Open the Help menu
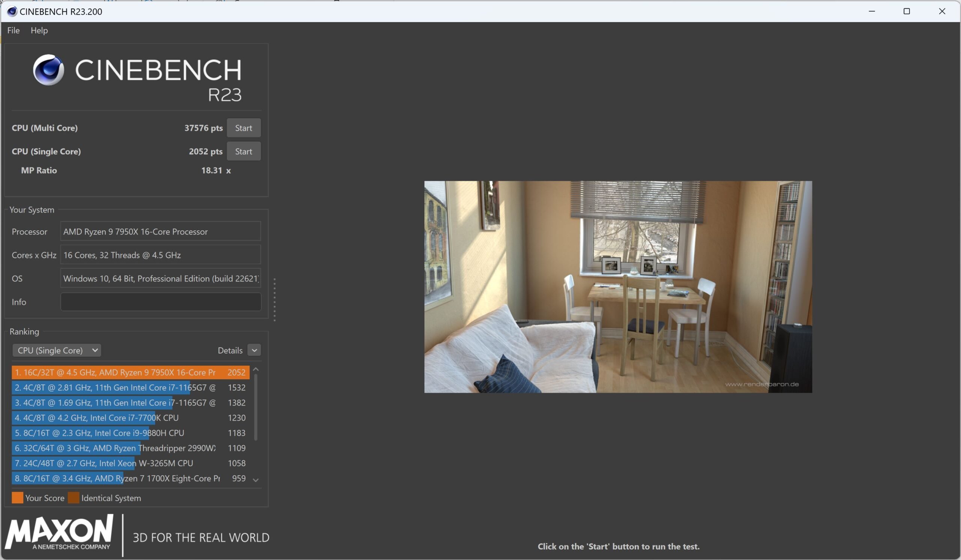The width and height of the screenshot is (961, 560). point(39,30)
